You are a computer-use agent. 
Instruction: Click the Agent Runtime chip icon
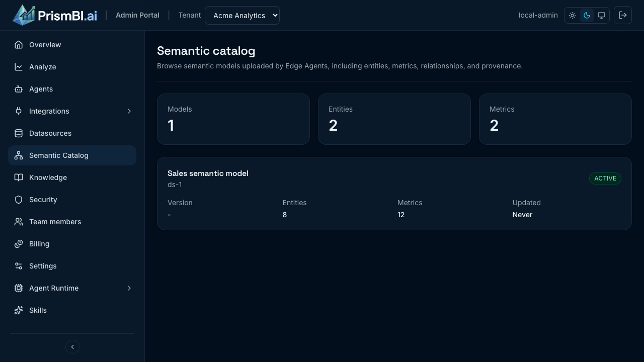19,288
